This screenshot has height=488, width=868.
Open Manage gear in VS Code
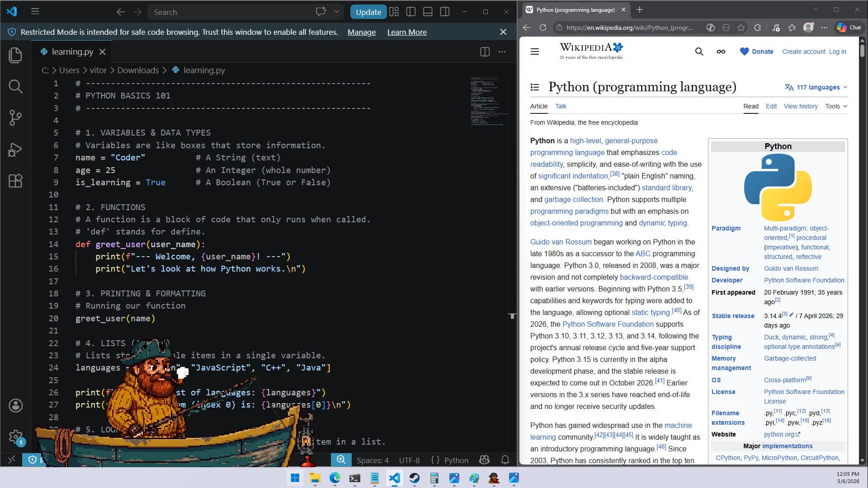[15, 437]
